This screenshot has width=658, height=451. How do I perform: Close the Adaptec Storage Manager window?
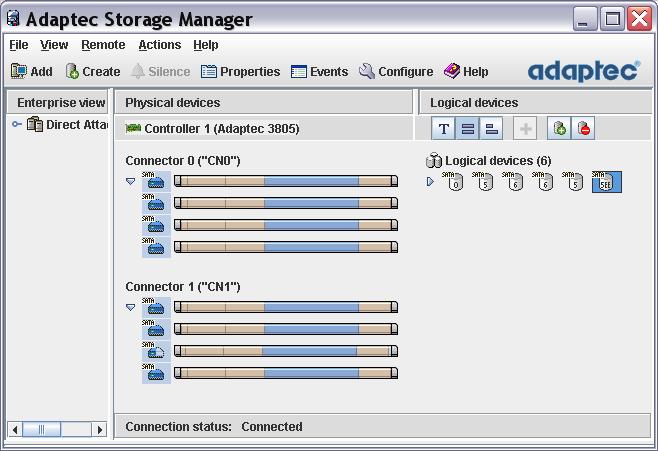tap(639, 19)
